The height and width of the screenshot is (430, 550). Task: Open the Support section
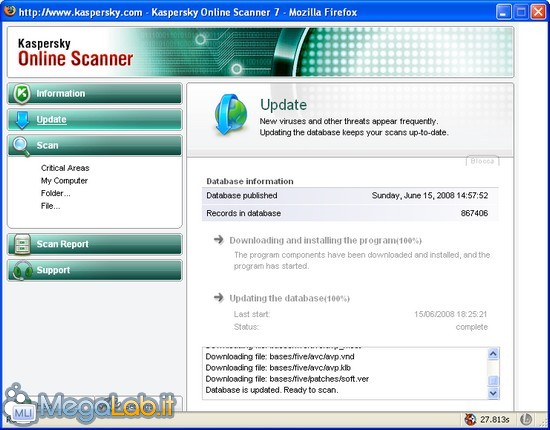coord(95,270)
